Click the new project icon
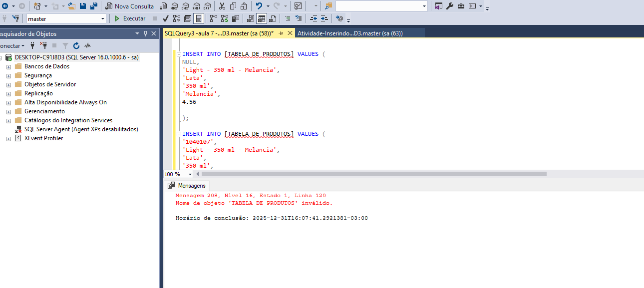The width and height of the screenshot is (644, 288). pyautogui.click(x=37, y=6)
